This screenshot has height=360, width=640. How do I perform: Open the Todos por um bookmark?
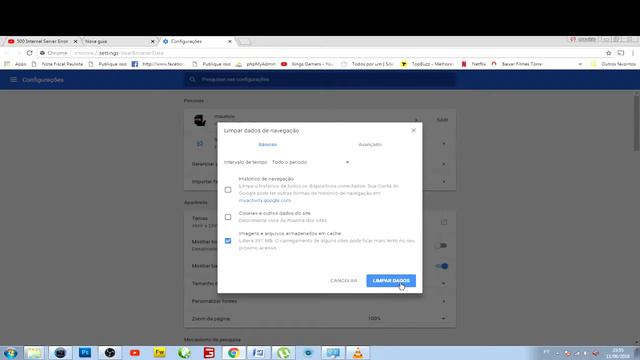(x=367, y=64)
